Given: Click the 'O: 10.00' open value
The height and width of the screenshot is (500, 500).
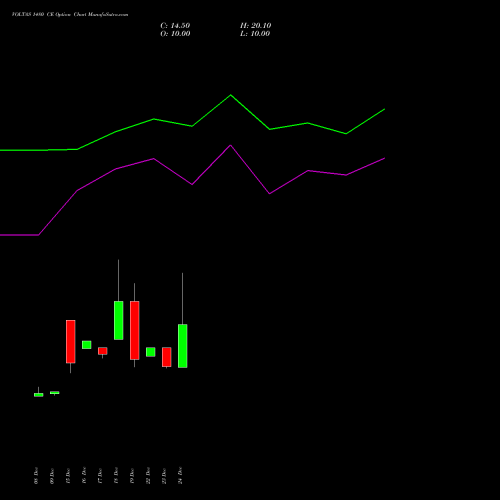Looking at the screenshot, I should (175, 34).
